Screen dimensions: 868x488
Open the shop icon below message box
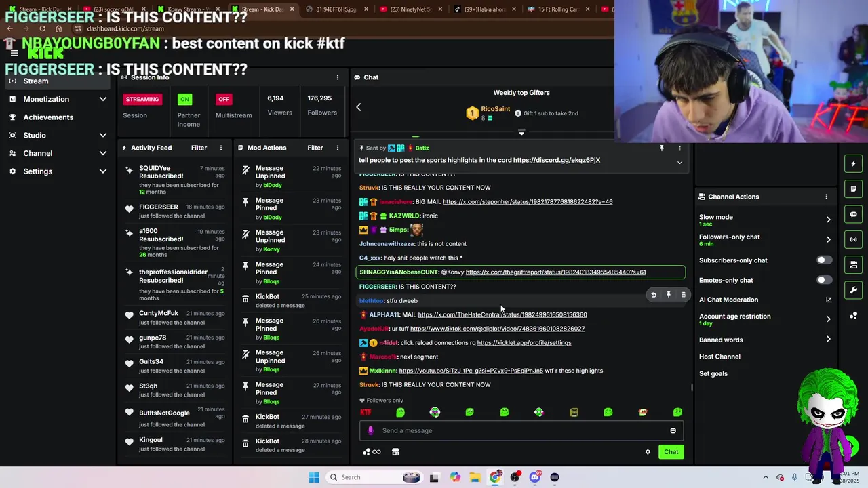395,452
